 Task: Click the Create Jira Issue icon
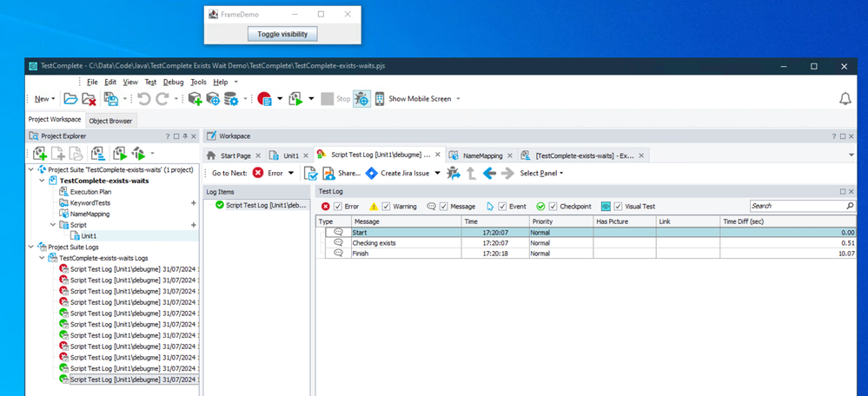372,174
